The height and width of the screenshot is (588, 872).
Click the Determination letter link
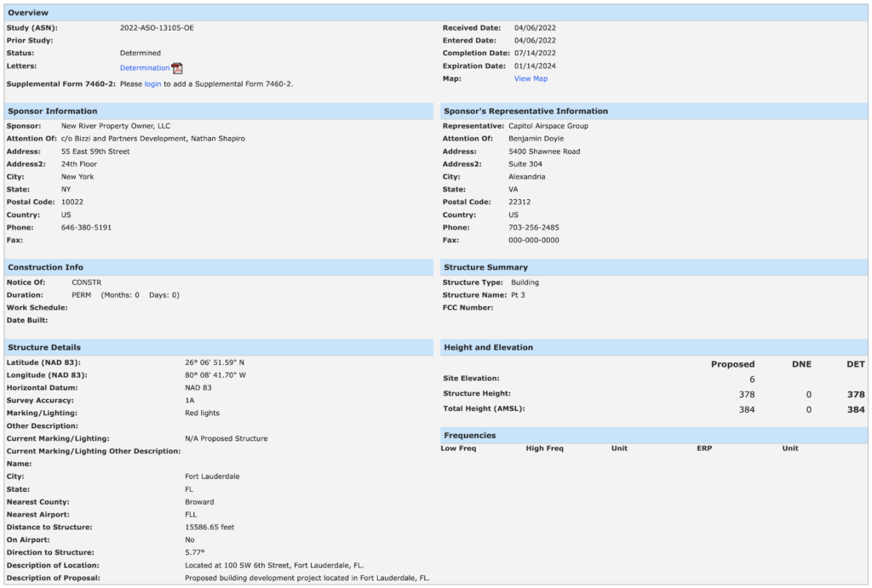coord(144,68)
